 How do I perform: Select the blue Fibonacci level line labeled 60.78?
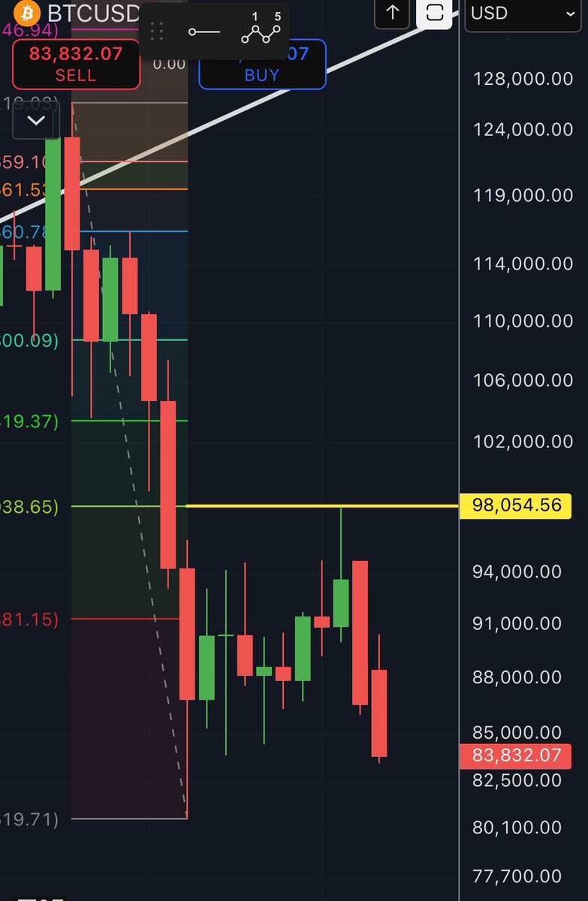point(128,231)
